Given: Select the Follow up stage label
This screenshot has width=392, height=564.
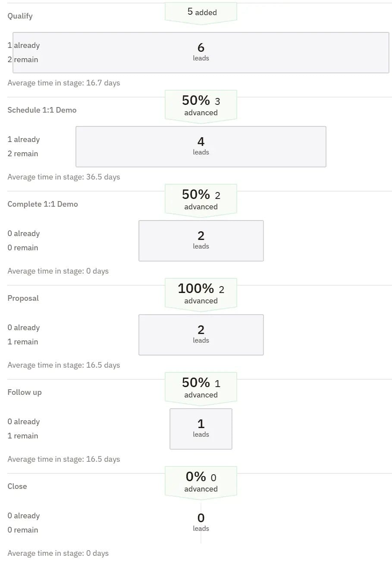Looking at the screenshot, I should pyautogui.click(x=25, y=392).
